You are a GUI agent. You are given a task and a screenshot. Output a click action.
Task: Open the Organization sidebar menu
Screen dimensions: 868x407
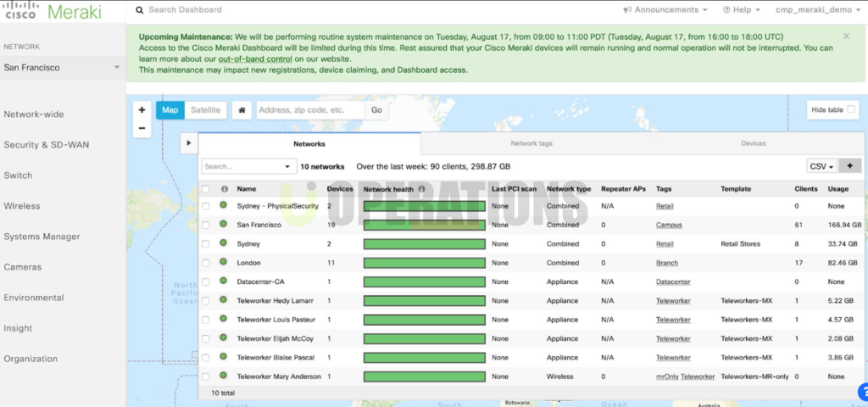(31, 359)
